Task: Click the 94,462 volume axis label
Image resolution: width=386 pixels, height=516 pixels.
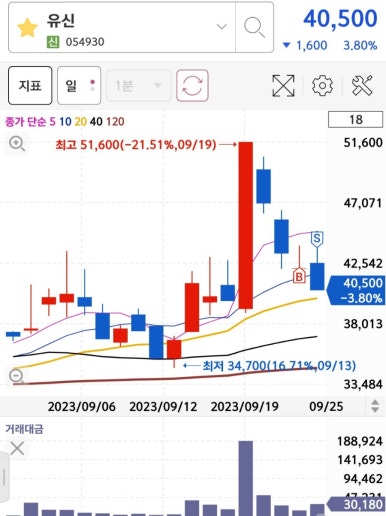Action: pyautogui.click(x=363, y=479)
